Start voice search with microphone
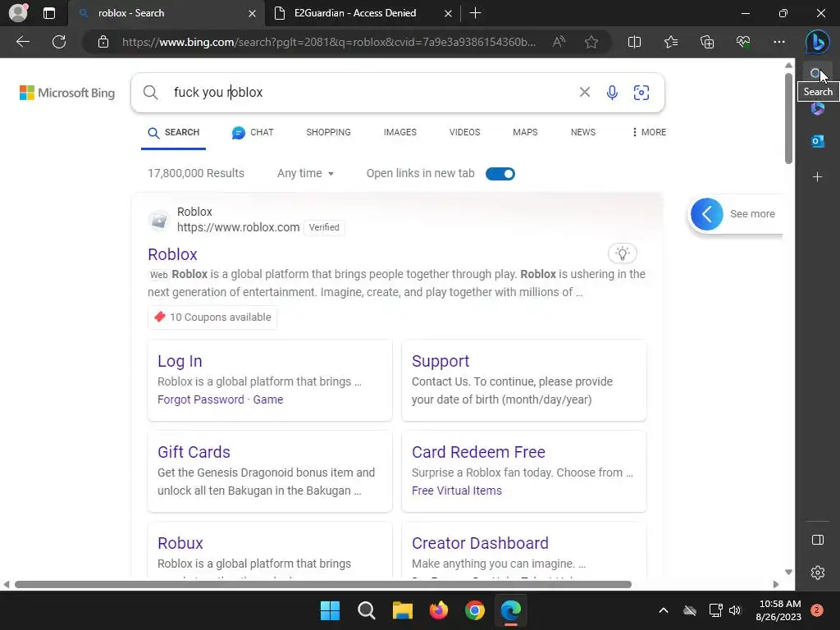Image resolution: width=840 pixels, height=630 pixels. (612, 93)
